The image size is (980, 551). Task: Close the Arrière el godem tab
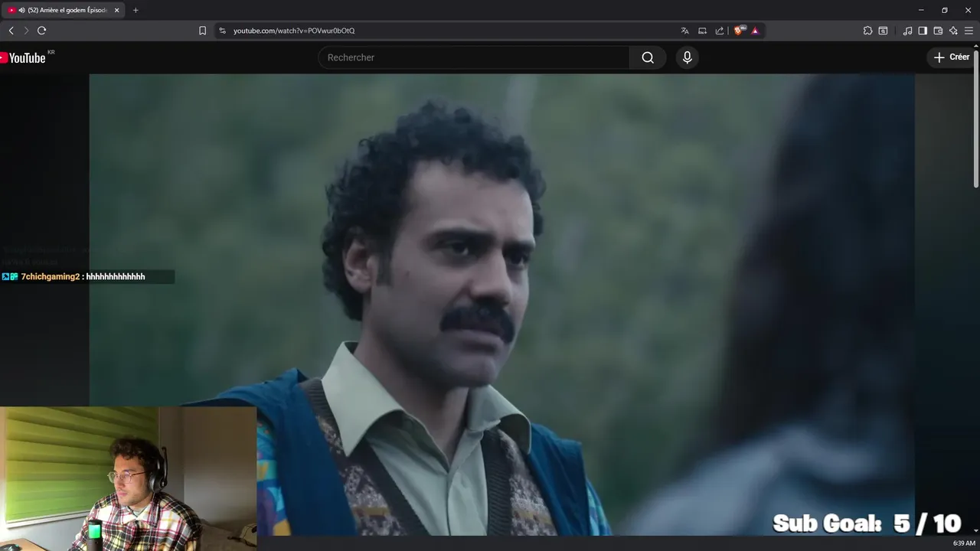click(116, 10)
